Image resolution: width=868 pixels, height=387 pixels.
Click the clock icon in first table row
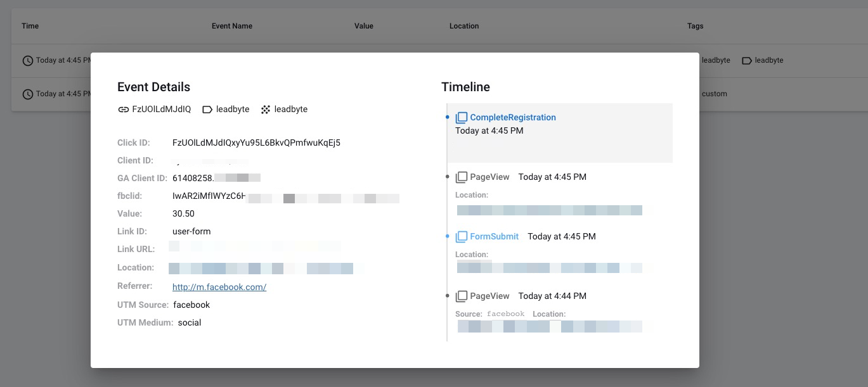click(x=28, y=61)
